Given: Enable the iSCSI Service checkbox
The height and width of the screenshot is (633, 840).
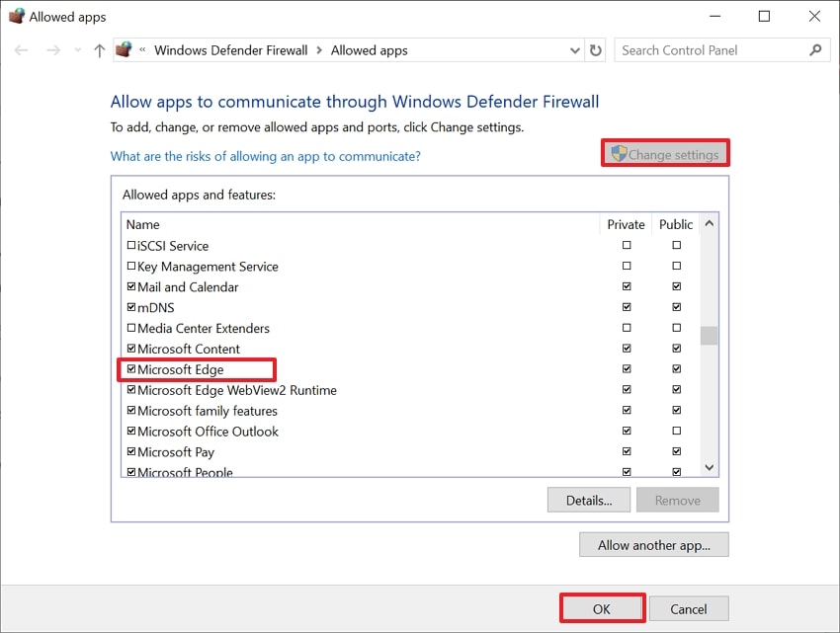Looking at the screenshot, I should [x=131, y=245].
